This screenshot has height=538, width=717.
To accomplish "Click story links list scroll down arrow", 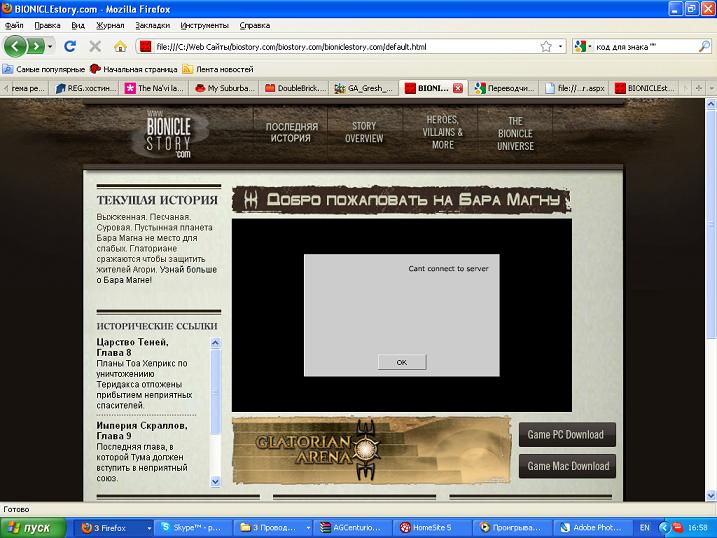I will coord(215,481).
